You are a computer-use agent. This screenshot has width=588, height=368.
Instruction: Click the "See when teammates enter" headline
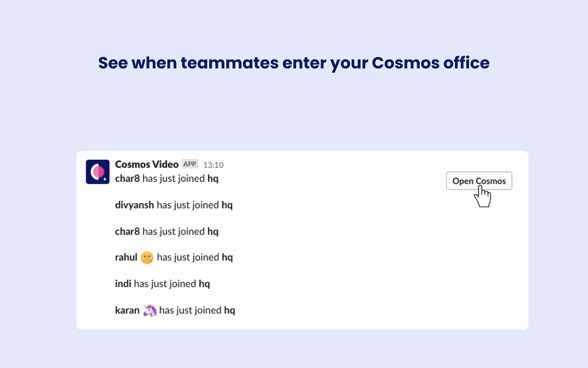[294, 63]
